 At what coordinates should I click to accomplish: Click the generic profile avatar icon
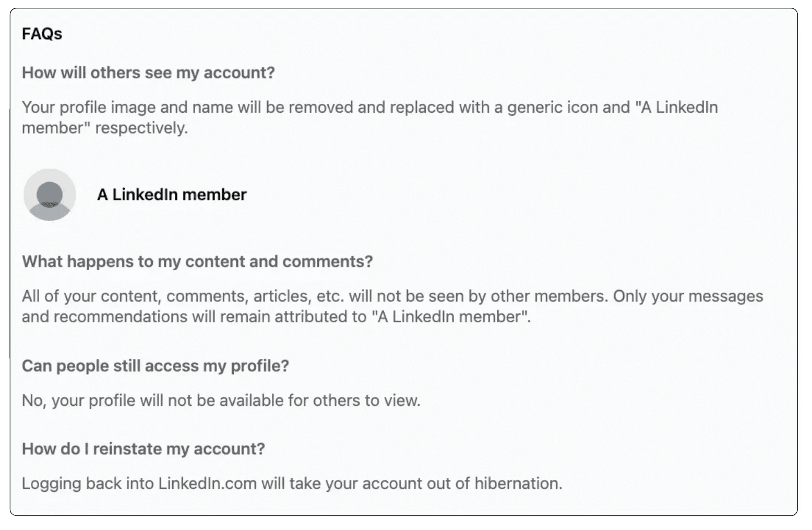click(50, 195)
